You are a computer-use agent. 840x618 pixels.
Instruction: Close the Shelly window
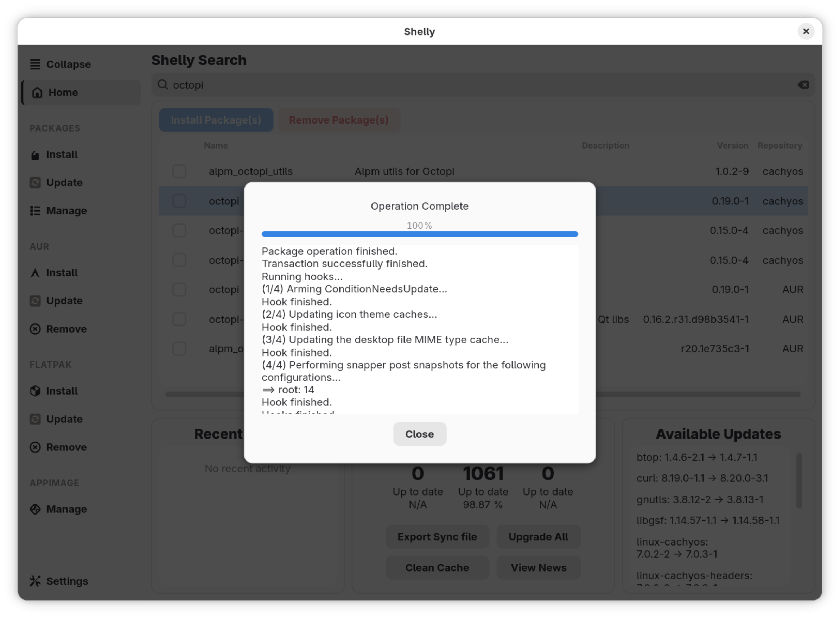click(806, 31)
